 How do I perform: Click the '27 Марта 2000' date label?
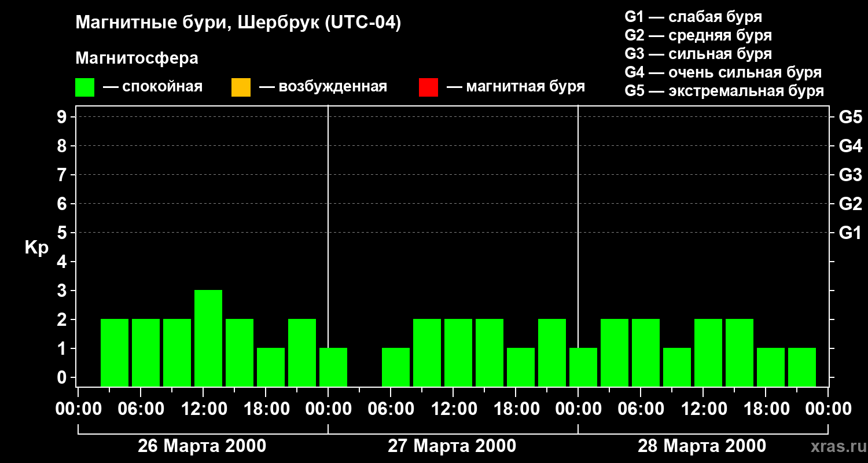tap(452, 446)
